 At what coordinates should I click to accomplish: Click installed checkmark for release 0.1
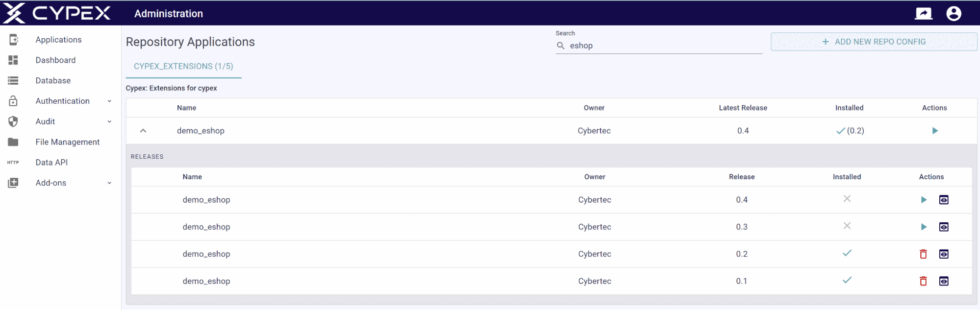[847, 280]
